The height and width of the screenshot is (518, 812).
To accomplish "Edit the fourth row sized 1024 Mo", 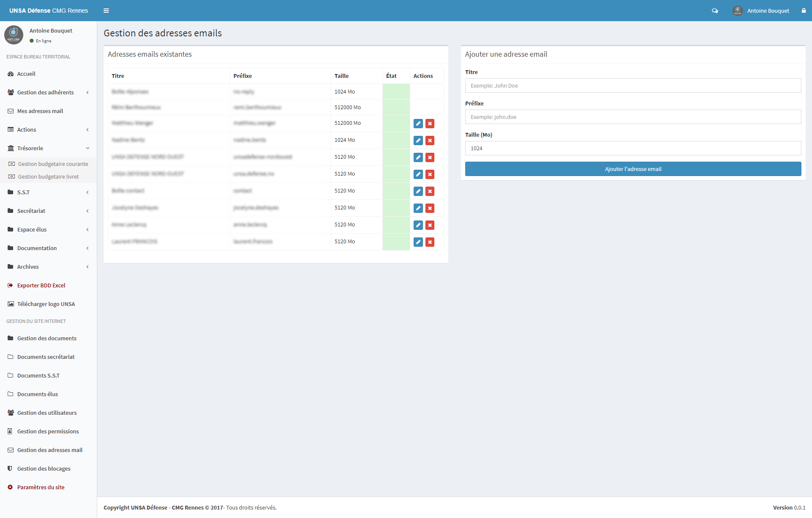I will coord(418,141).
